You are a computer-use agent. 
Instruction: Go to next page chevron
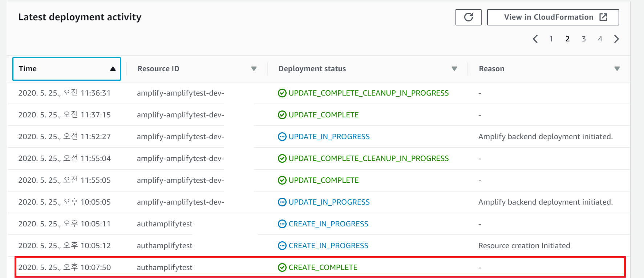616,39
